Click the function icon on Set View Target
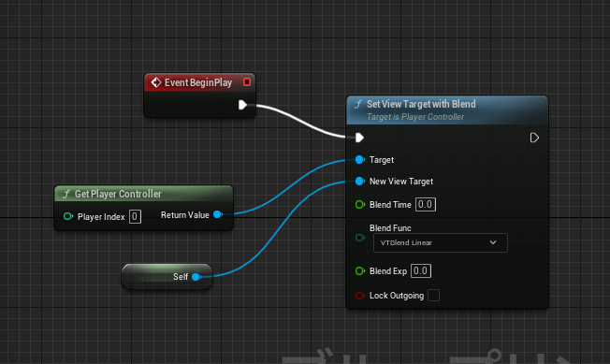This screenshot has width=610, height=364. point(358,104)
